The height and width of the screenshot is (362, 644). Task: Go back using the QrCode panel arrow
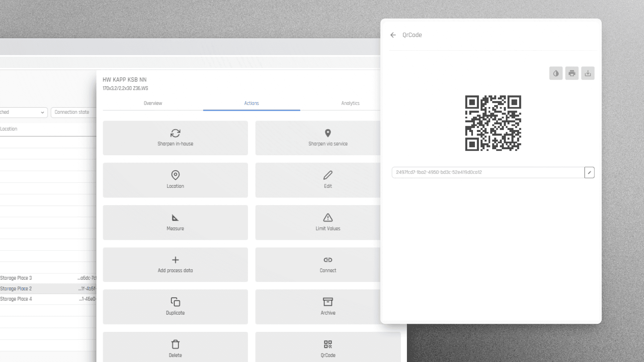(x=393, y=35)
